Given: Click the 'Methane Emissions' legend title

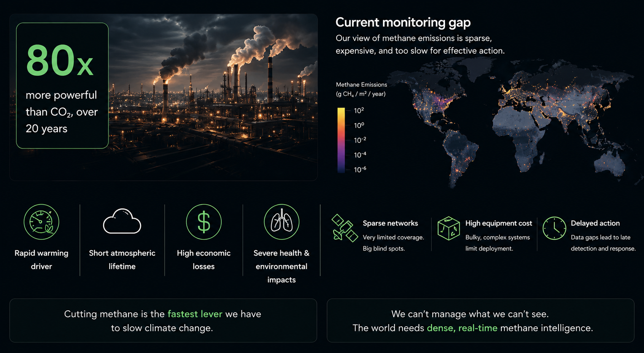Looking at the screenshot, I should coord(361,84).
